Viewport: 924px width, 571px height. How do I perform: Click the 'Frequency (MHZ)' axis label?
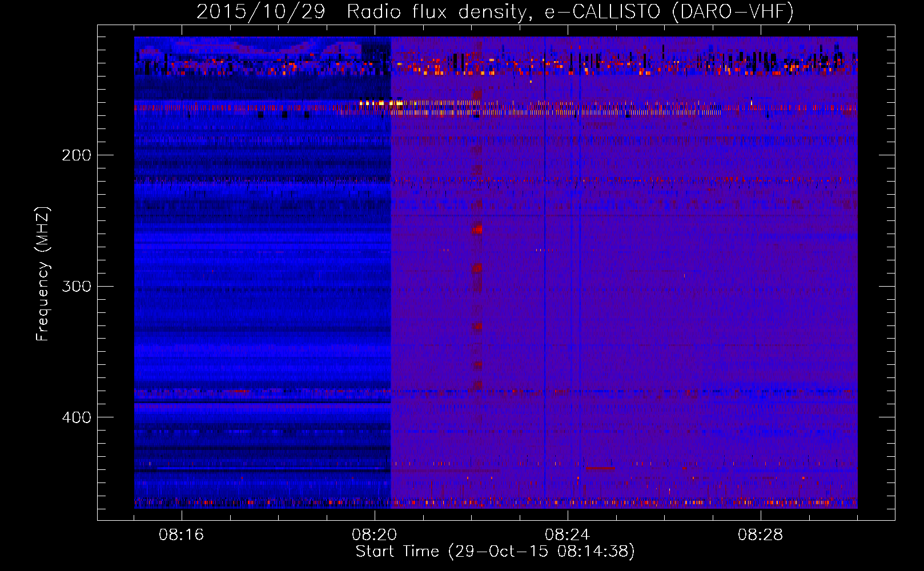click(43, 274)
